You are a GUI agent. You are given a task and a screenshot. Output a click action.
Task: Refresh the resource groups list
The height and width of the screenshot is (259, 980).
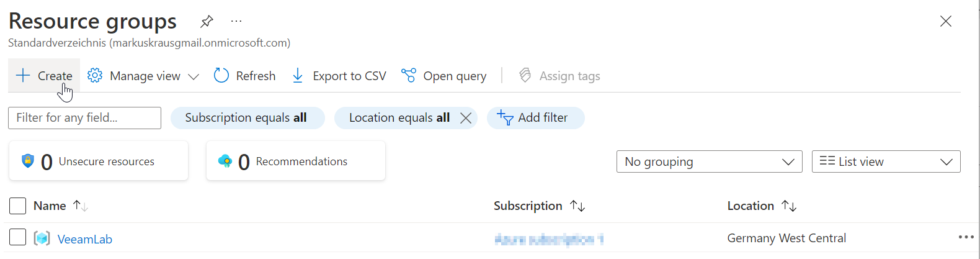245,76
